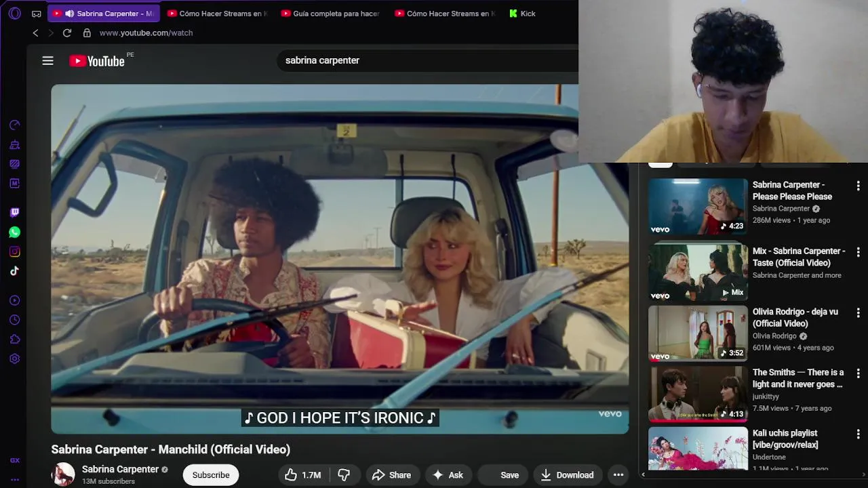Viewport: 868px width, 488px height.
Task: Open browser settings gear in sidebar
Action: pyautogui.click(x=14, y=359)
